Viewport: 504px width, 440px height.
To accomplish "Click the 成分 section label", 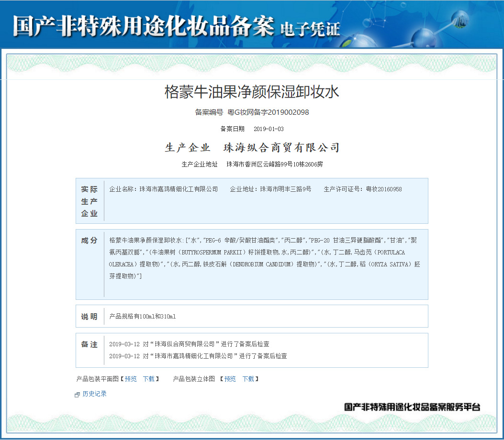I will [90, 241].
